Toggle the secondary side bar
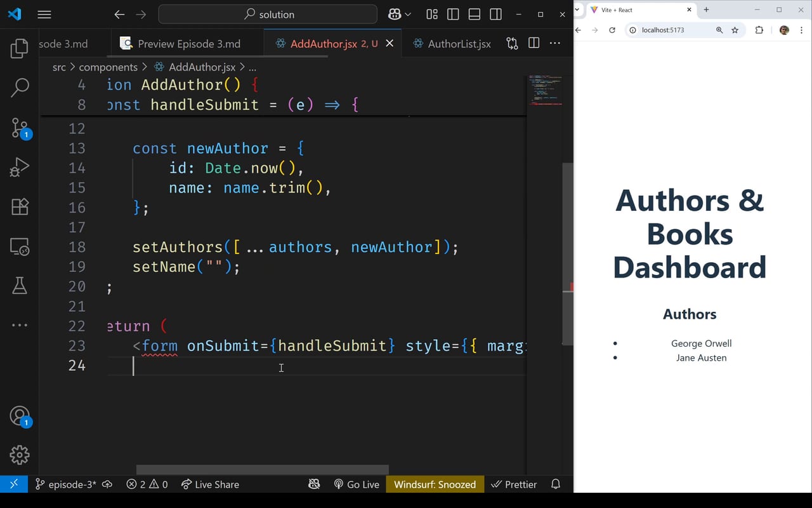The image size is (812, 508). (x=496, y=14)
